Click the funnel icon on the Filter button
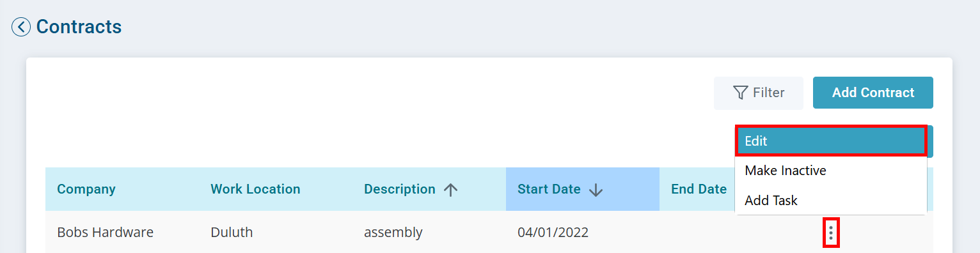980x253 pixels. coord(741,93)
